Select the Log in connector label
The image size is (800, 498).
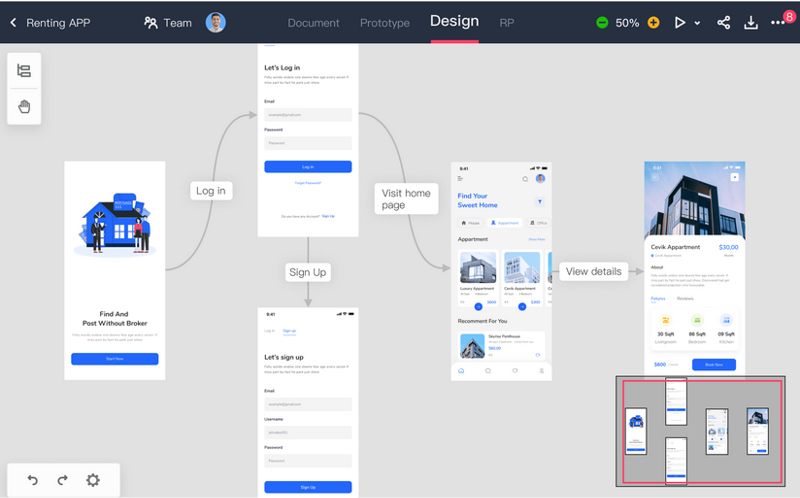pyautogui.click(x=211, y=191)
